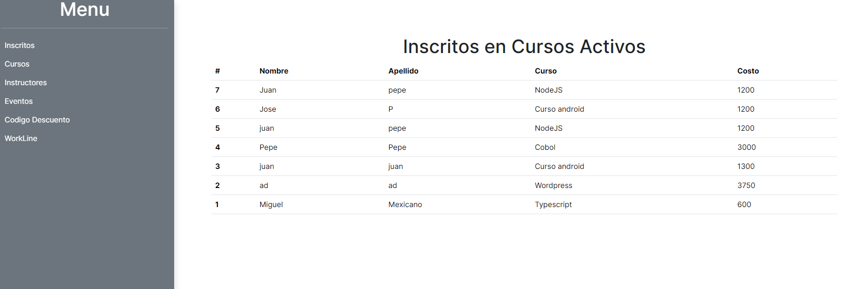Click the Curso column header

(x=546, y=71)
